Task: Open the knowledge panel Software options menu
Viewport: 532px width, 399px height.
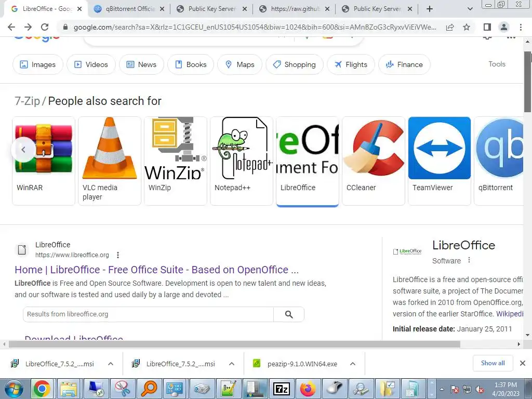Action: pos(469,260)
